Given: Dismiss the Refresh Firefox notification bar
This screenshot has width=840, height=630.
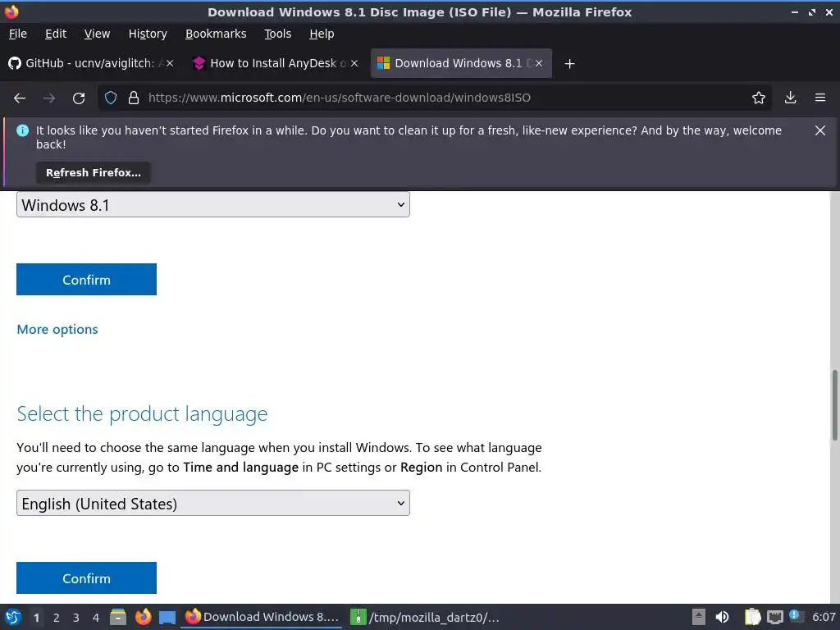Looking at the screenshot, I should tap(820, 130).
